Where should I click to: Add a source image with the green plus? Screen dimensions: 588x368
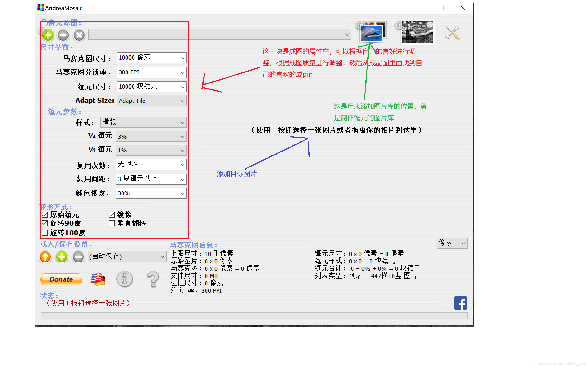[48, 35]
